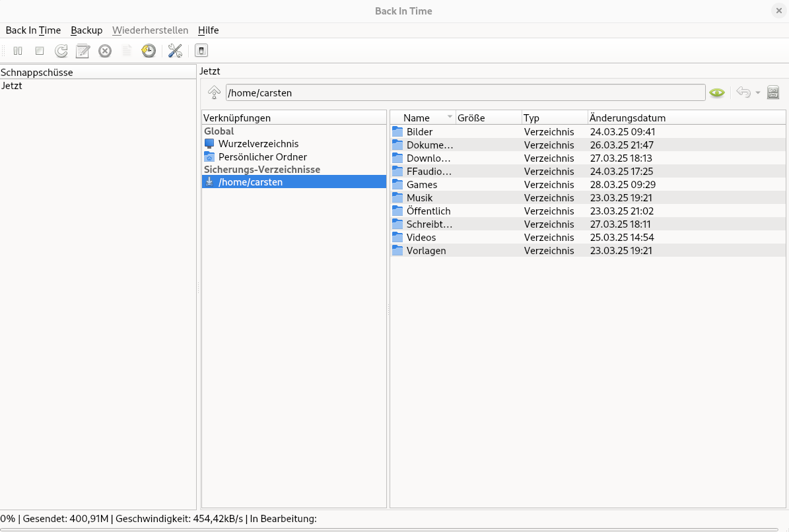Open settings via wrench and screwdriver icon
This screenshot has height=532, width=789.
pos(175,51)
